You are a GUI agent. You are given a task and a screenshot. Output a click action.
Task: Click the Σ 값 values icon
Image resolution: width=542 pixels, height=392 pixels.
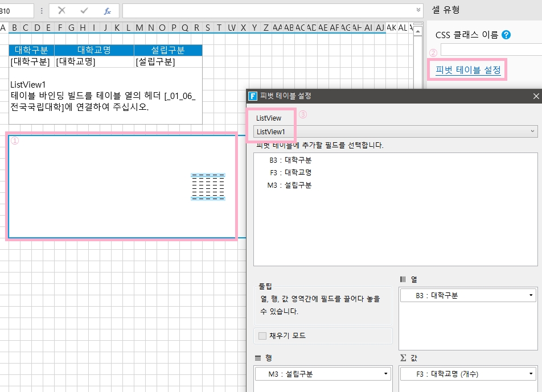click(403, 357)
